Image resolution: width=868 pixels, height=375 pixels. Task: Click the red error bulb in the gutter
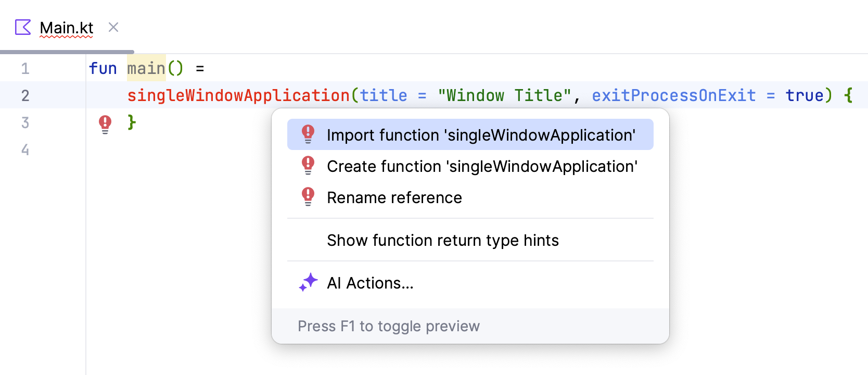(105, 123)
